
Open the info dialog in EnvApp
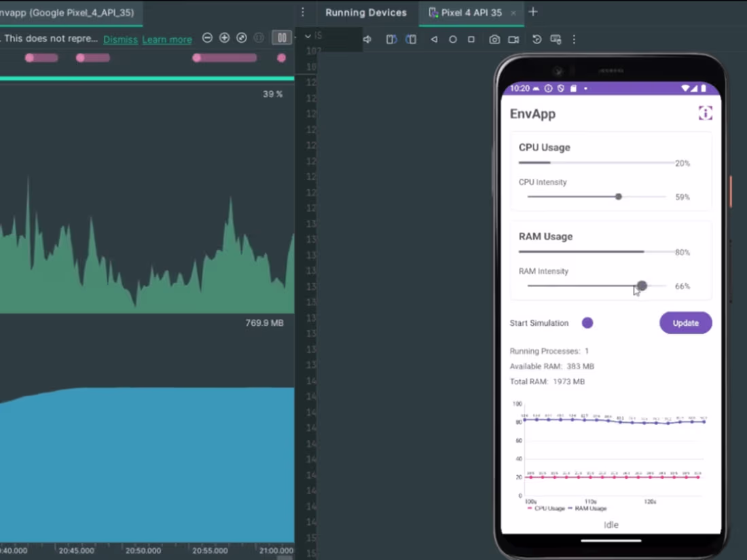705,113
